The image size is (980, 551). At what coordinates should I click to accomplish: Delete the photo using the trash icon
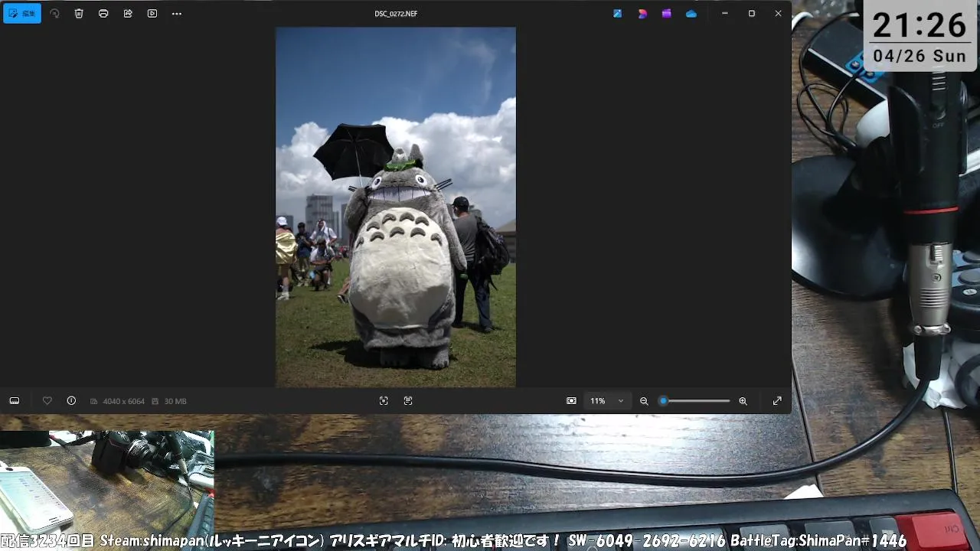[79, 14]
